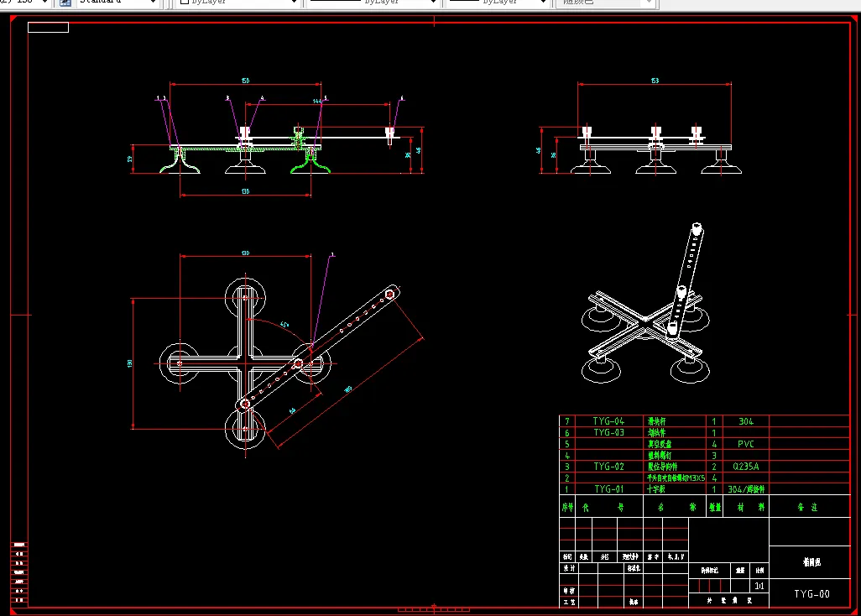Click the PVC material cell

tap(746, 444)
